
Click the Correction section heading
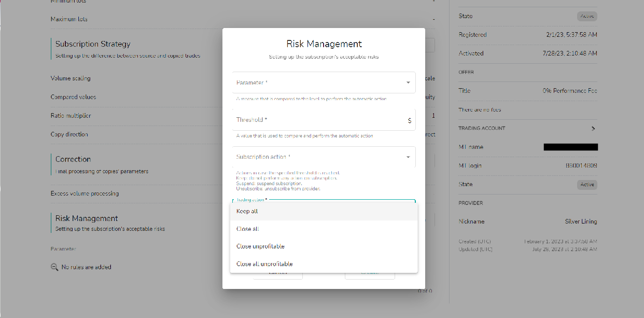73,159
